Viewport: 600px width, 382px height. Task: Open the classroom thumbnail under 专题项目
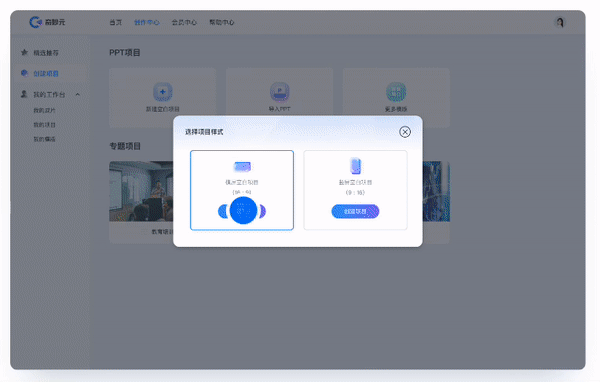tap(141, 191)
